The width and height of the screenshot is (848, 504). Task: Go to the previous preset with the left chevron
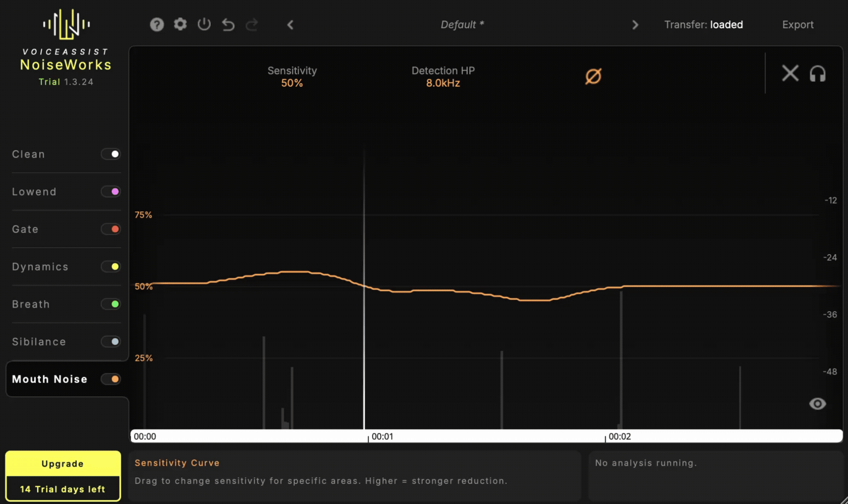290,25
